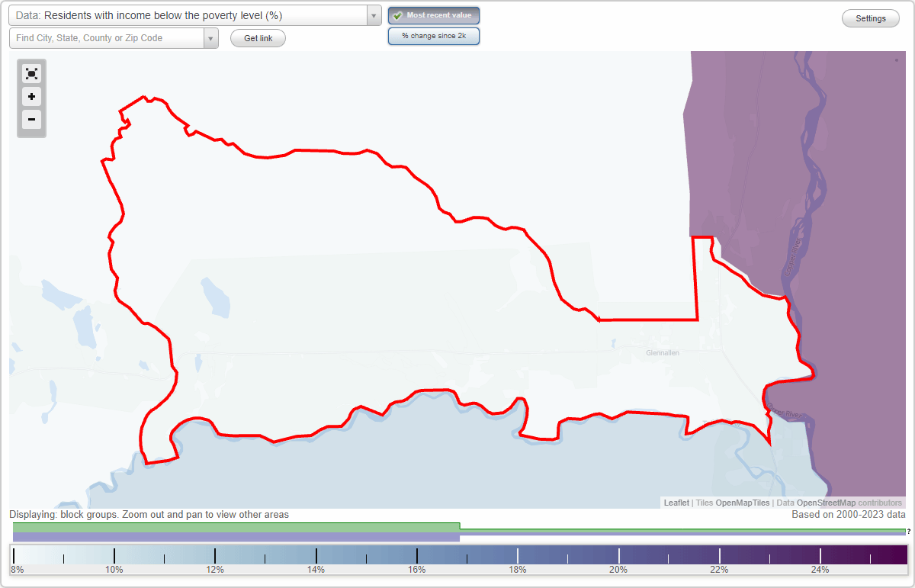This screenshot has width=915, height=588.
Task: Expand the city search dropdown arrow
Action: (x=211, y=38)
